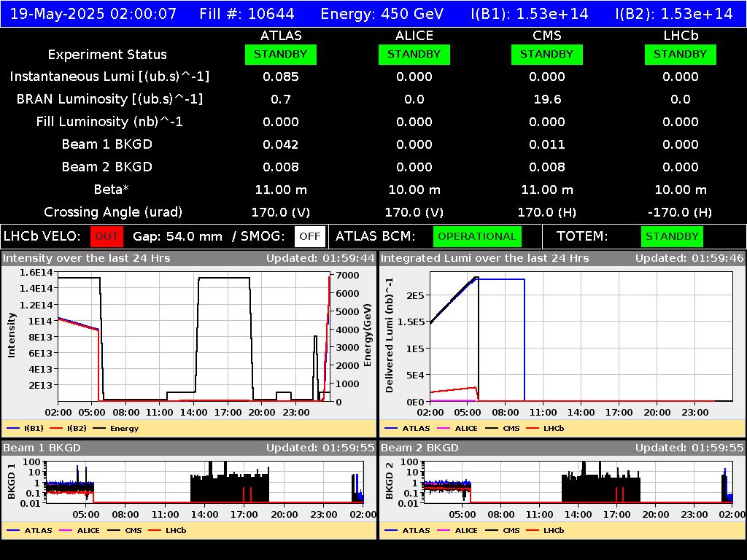This screenshot has height=560, width=747.
Task: Click the Energy legend entry
Action: point(116,428)
